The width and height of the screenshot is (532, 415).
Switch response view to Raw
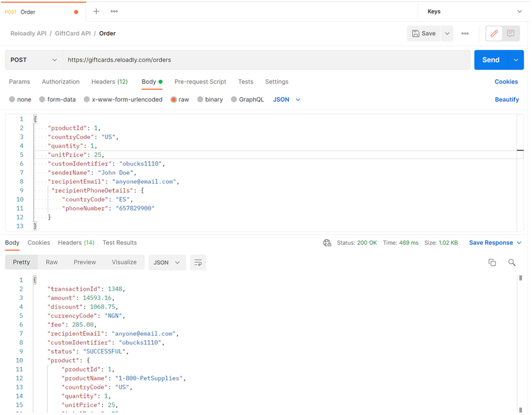point(52,262)
